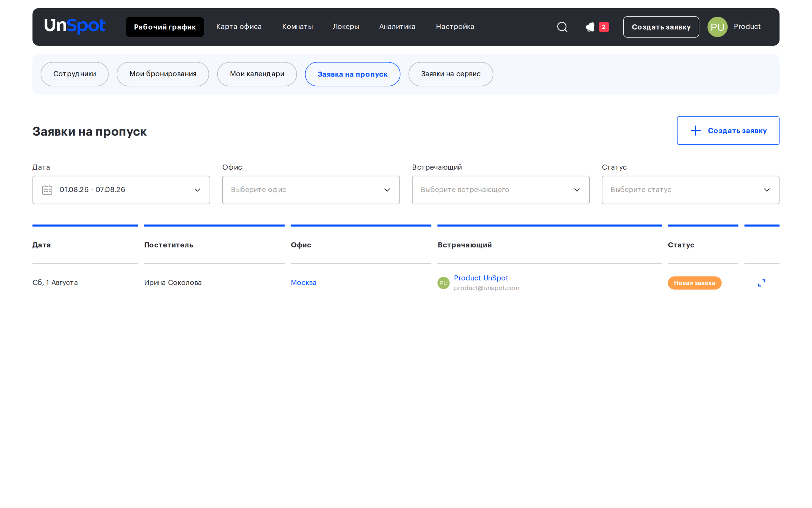
Task: Click the product@unspot.com email text
Action: click(487, 288)
